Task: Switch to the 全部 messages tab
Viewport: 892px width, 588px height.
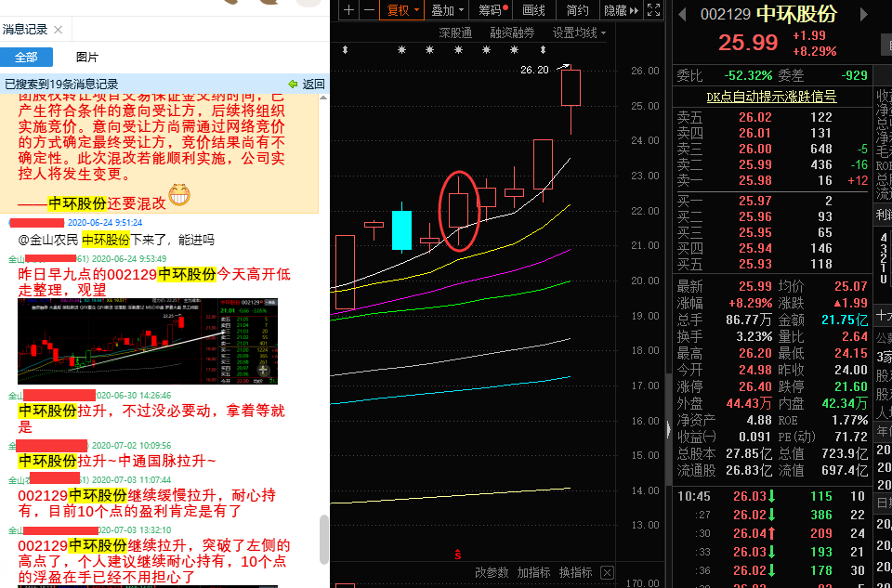Action: click(26, 57)
